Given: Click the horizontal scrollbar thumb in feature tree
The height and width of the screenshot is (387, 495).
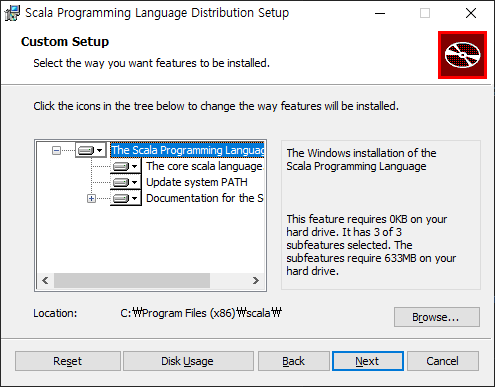Looking at the screenshot, I should (x=132, y=280).
